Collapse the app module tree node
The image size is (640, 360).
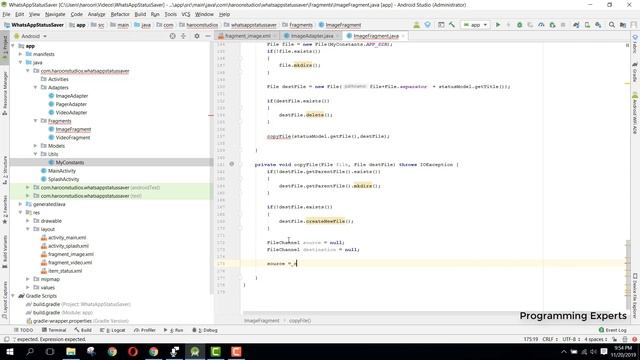pos(13,46)
